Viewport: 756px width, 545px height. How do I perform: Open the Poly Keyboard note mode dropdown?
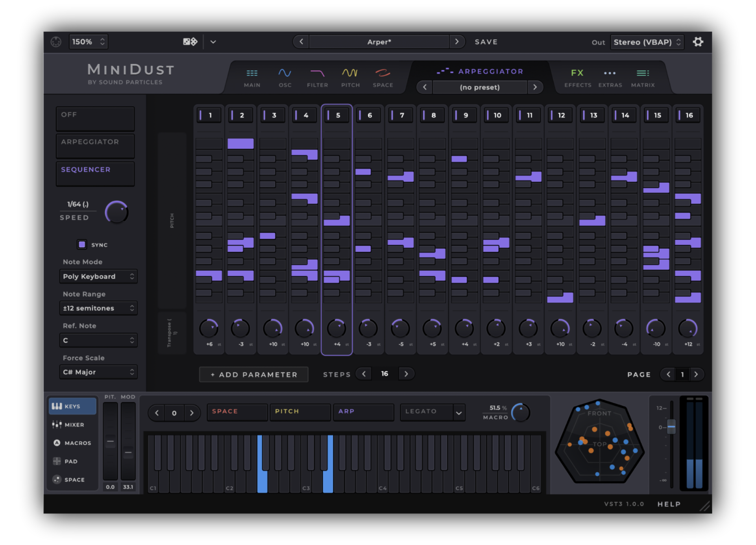point(98,276)
